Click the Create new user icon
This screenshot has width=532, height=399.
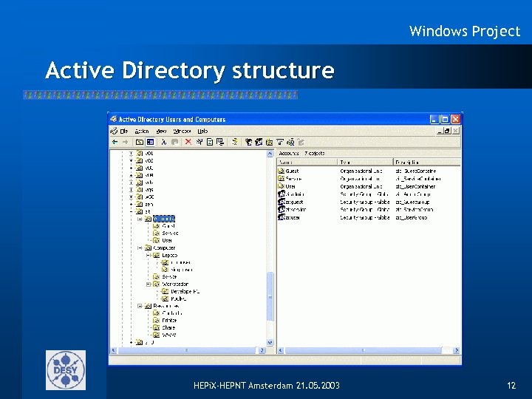pyautogui.click(x=249, y=142)
